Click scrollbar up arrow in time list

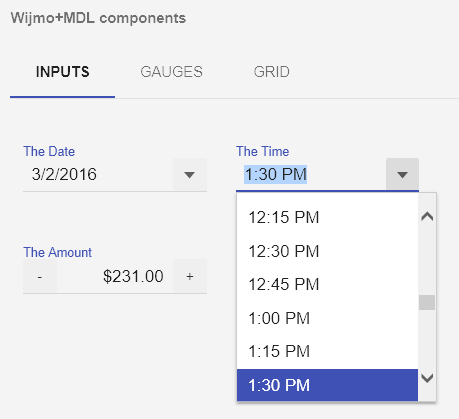coord(427,217)
